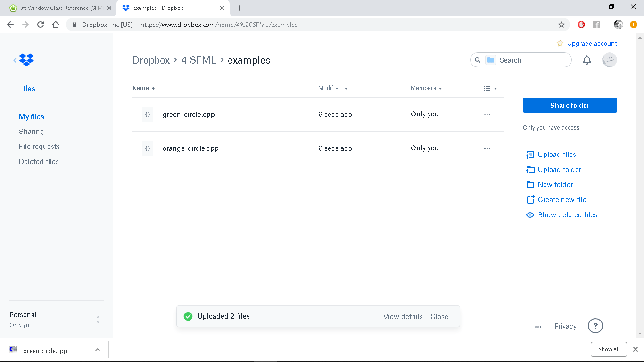Click View details on the upload notification
The image size is (644, 362).
coord(403,317)
